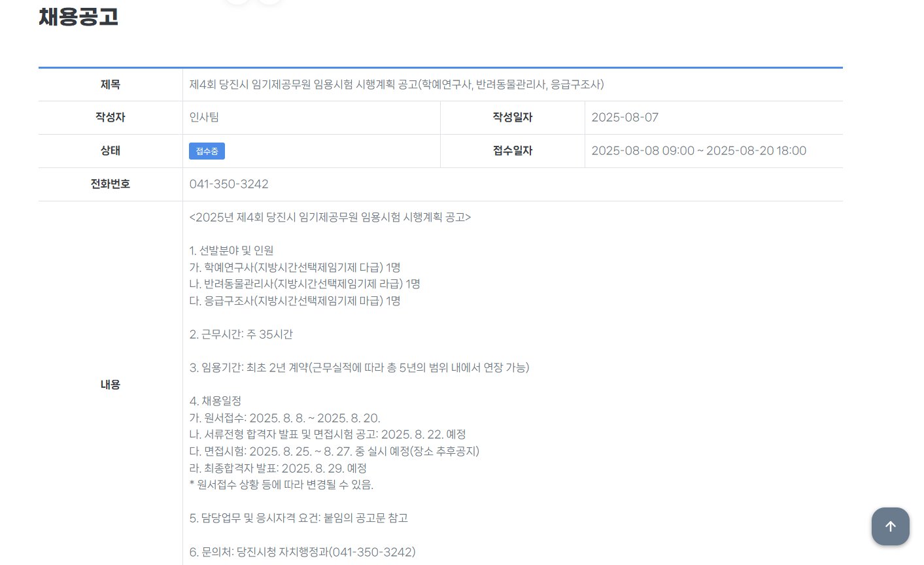Click the line 라. 최종합격자 발표: 2025. 8. 29. 예정

pyautogui.click(x=278, y=468)
